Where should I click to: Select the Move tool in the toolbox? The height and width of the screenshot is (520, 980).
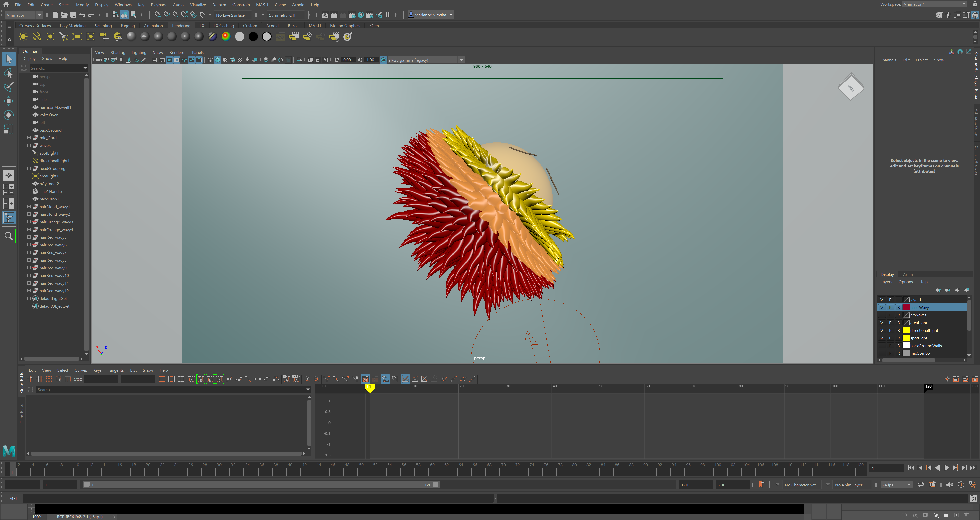(8, 101)
